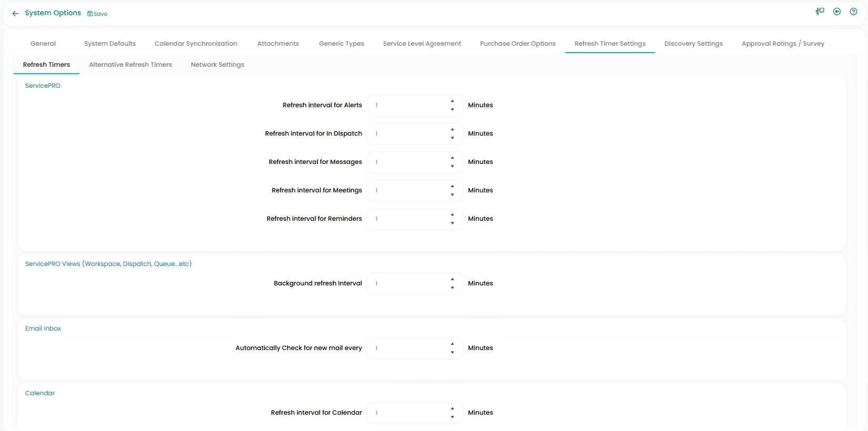Decrease the In Dispatch refresh interval

click(x=452, y=138)
